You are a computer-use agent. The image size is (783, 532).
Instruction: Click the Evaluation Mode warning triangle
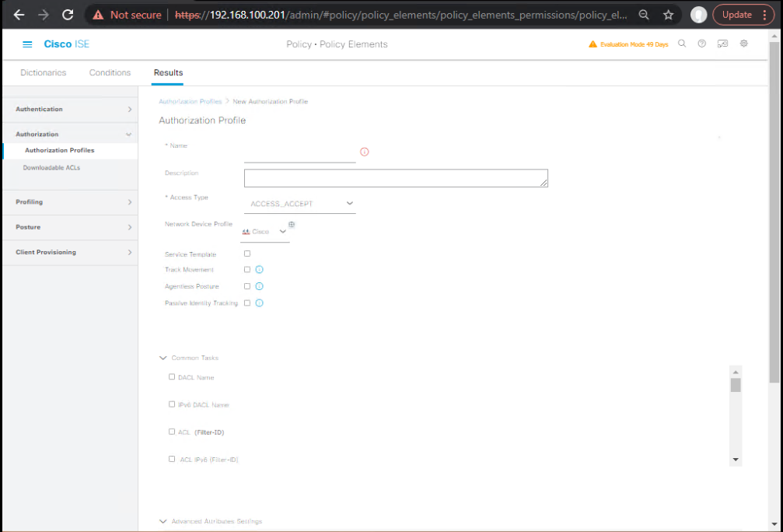592,44
